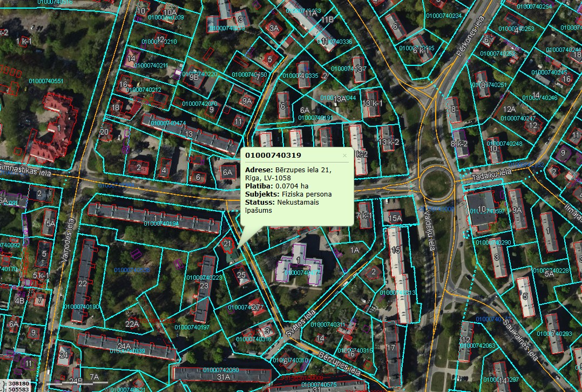
Task: Click the coordinate readout 505583
Action: 19,389
